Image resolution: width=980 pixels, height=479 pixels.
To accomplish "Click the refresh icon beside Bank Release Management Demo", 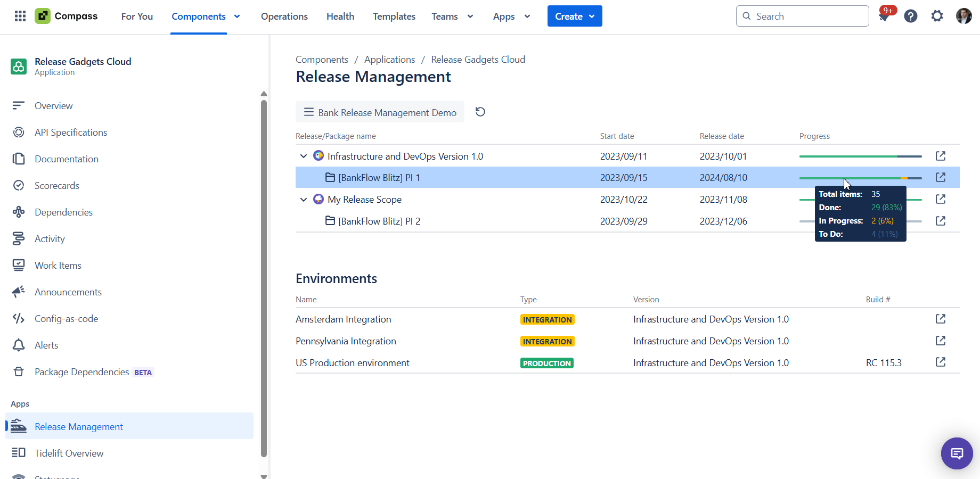I will (480, 112).
